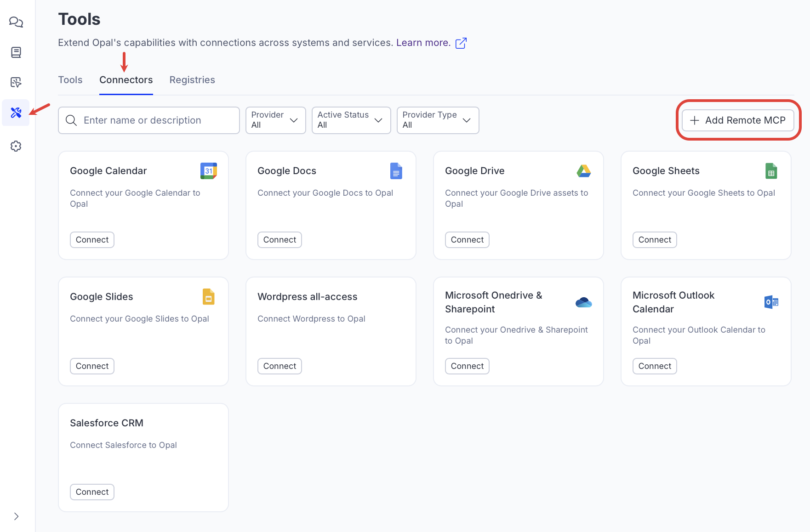Open the Active Status filter dropdown
Image resolution: width=810 pixels, height=532 pixels.
point(351,120)
